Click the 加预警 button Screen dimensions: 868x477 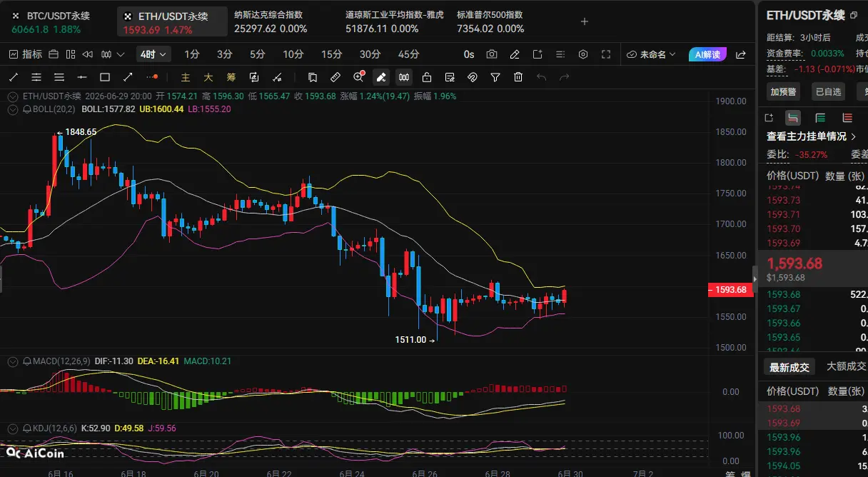click(x=784, y=91)
